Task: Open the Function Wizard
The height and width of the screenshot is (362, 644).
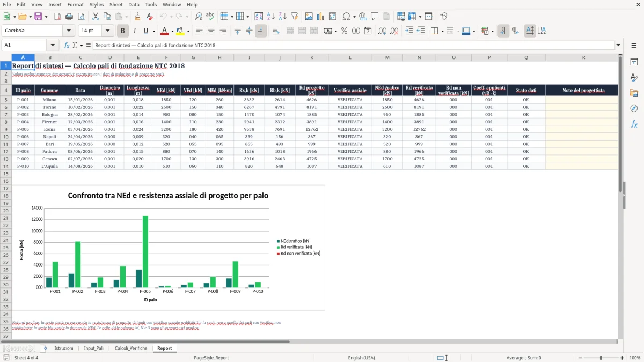Action: (x=67, y=45)
